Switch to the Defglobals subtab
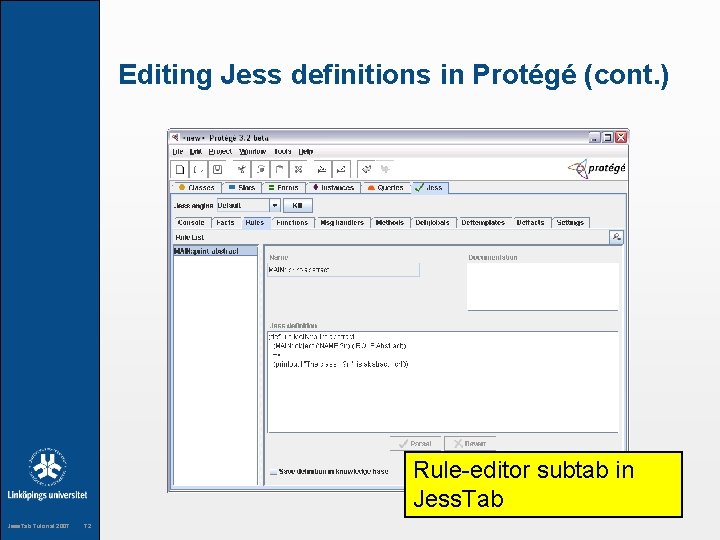 [x=433, y=222]
